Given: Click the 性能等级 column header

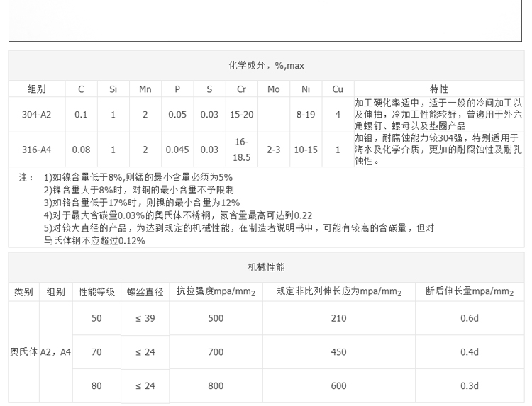Looking at the screenshot, I should (x=96, y=292).
